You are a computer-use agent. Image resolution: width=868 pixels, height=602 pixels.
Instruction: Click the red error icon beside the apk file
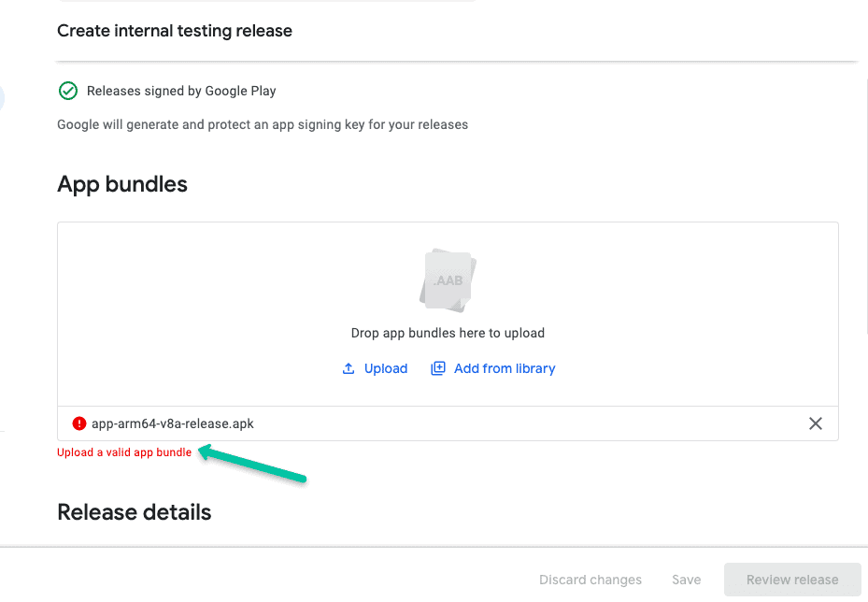click(x=78, y=423)
